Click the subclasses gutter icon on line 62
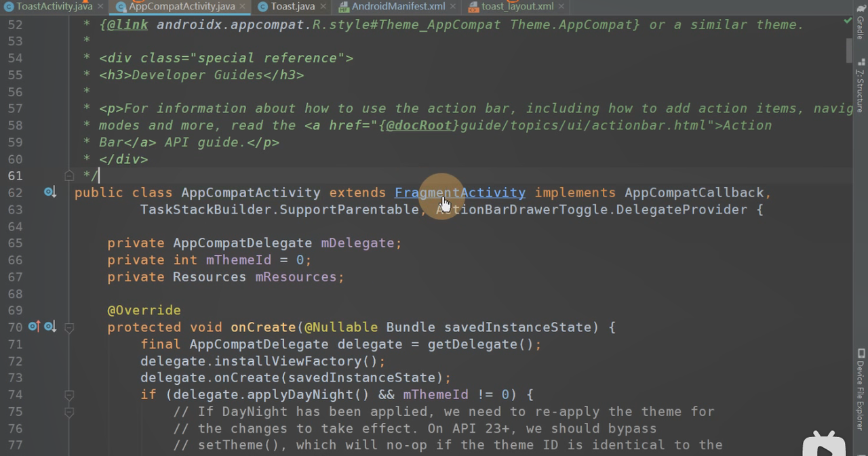 click(x=50, y=192)
